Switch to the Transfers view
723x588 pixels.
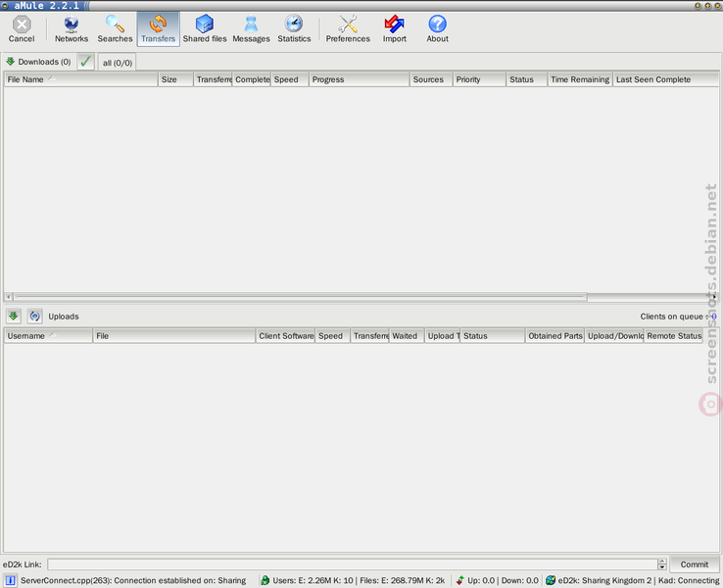pyautogui.click(x=158, y=29)
